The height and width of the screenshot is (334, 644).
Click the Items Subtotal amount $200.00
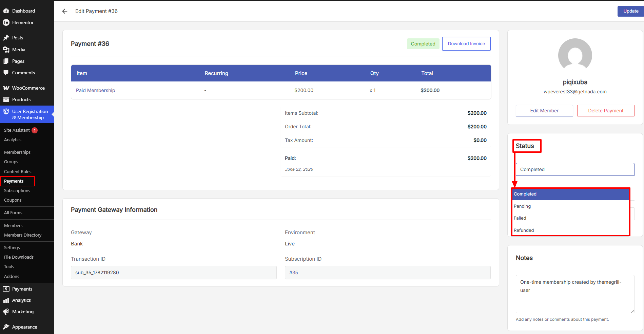tap(477, 113)
